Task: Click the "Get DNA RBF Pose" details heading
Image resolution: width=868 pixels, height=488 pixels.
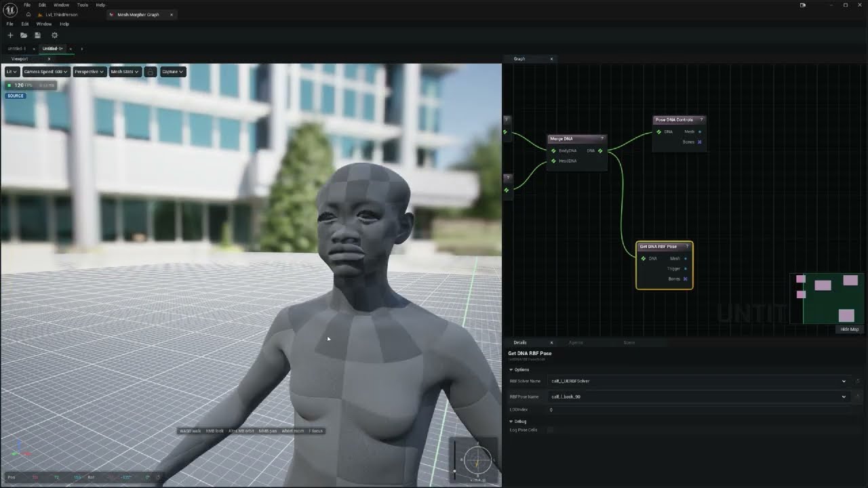Action: click(530, 353)
